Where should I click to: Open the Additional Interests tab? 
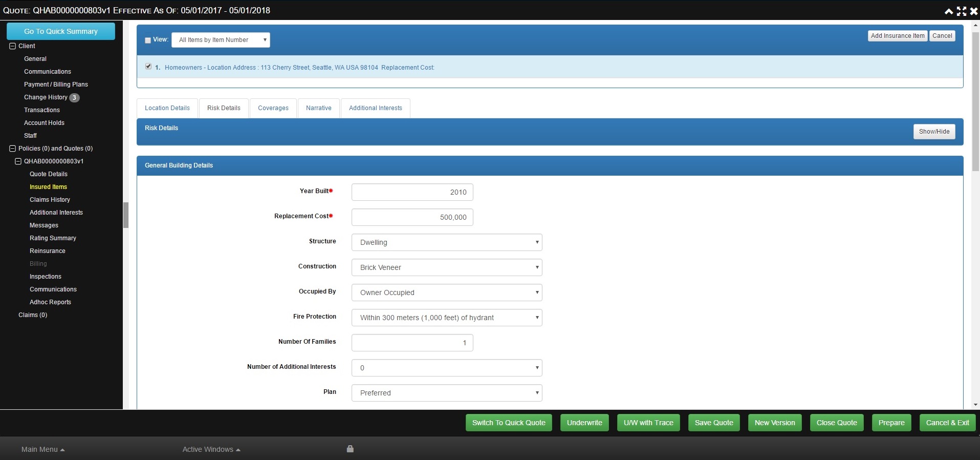pos(376,108)
